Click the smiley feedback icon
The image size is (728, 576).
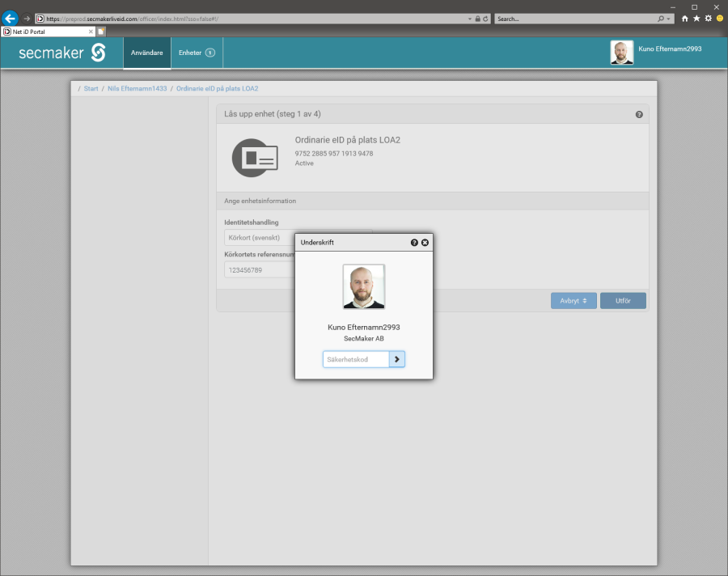click(720, 19)
